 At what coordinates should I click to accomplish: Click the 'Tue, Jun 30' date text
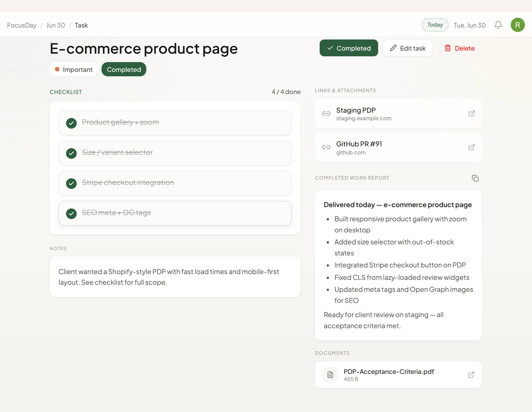click(470, 25)
